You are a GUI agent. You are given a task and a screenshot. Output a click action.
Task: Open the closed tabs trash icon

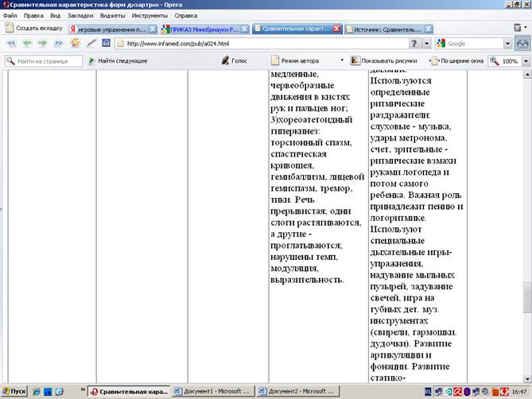pos(518,28)
